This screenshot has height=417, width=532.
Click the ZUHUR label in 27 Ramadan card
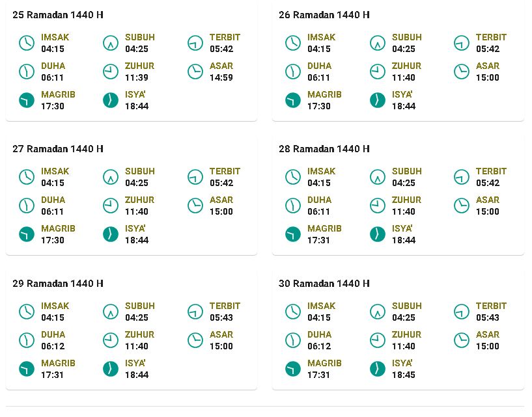[139, 200]
